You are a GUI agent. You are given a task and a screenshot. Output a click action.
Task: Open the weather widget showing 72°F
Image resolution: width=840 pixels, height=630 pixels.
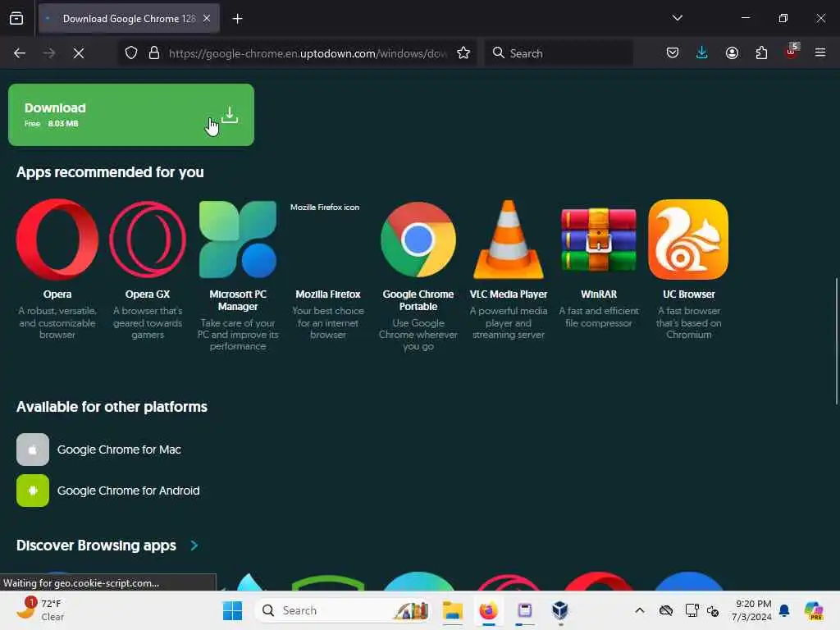point(40,610)
